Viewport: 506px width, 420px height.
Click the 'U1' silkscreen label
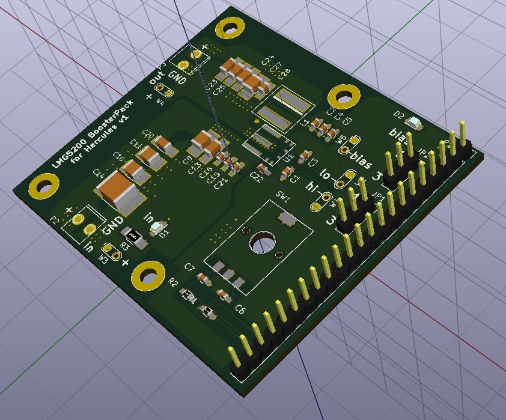tap(288, 158)
